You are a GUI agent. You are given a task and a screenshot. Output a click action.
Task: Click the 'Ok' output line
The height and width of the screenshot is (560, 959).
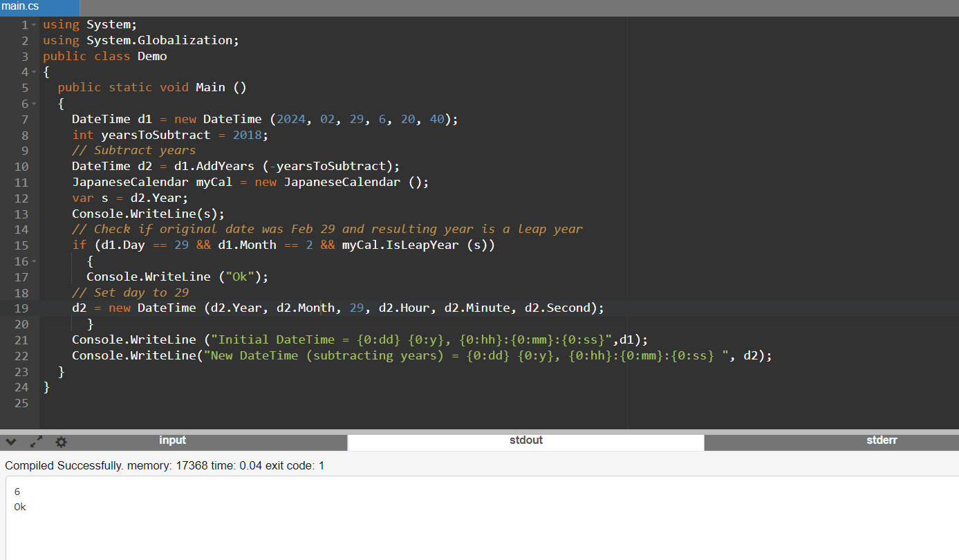coord(20,507)
